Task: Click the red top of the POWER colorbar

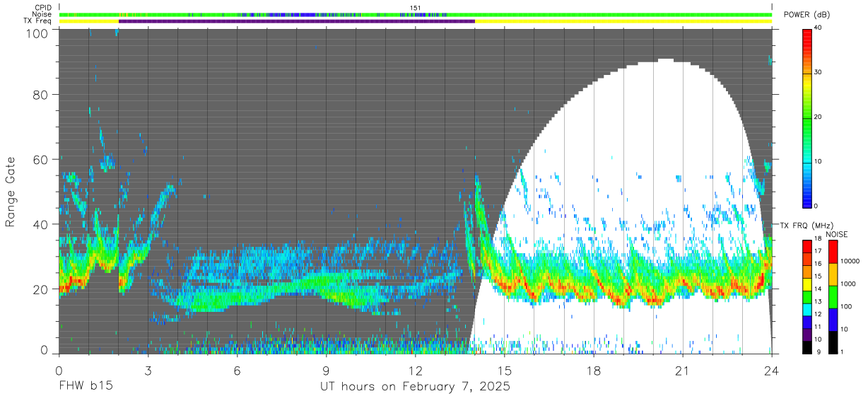Action: [808, 35]
